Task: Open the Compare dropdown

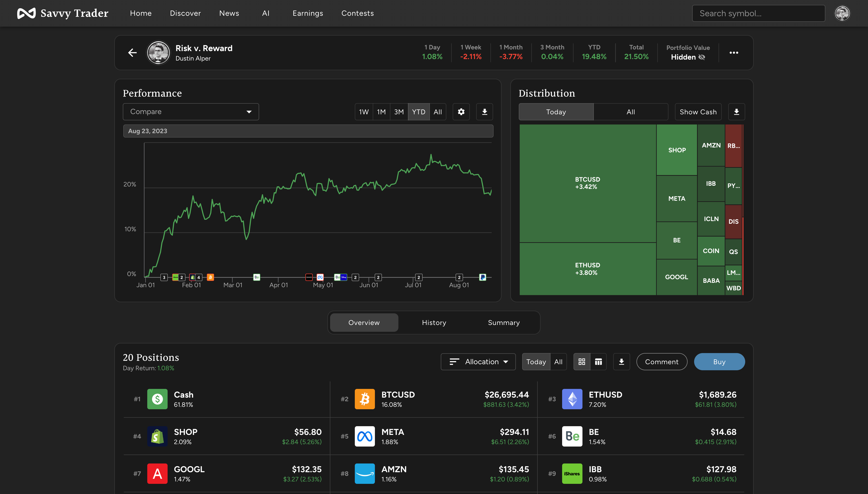Action: pos(191,112)
